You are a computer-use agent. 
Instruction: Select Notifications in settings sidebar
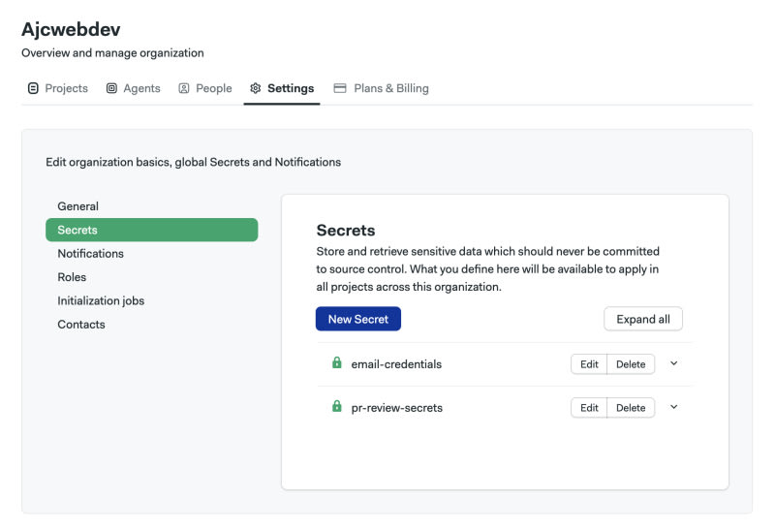click(x=90, y=254)
